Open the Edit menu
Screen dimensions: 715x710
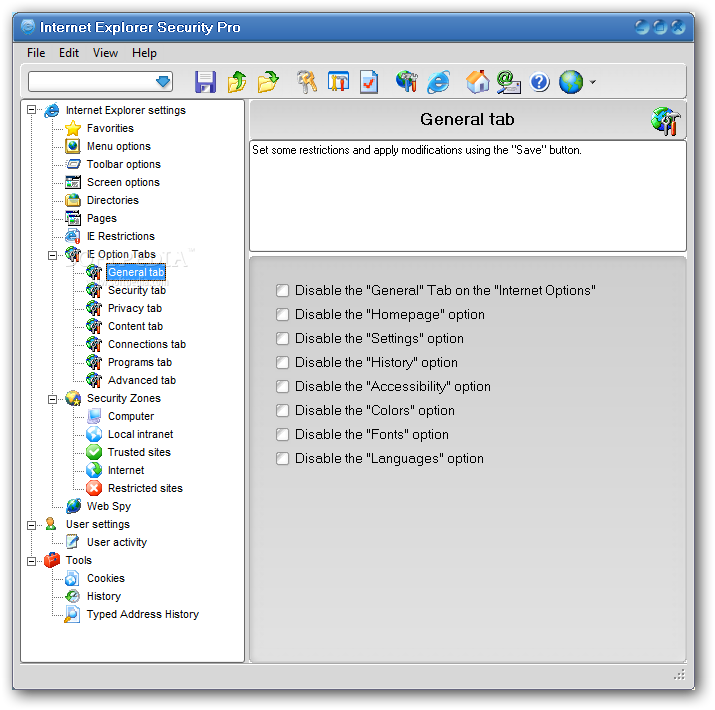pos(69,53)
